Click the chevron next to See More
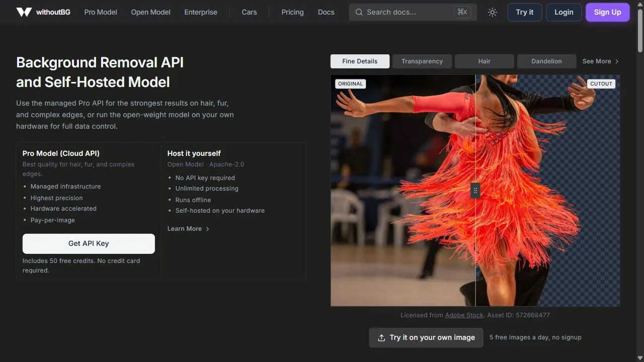The width and height of the screenshot is (644, 362). [617, 61]
